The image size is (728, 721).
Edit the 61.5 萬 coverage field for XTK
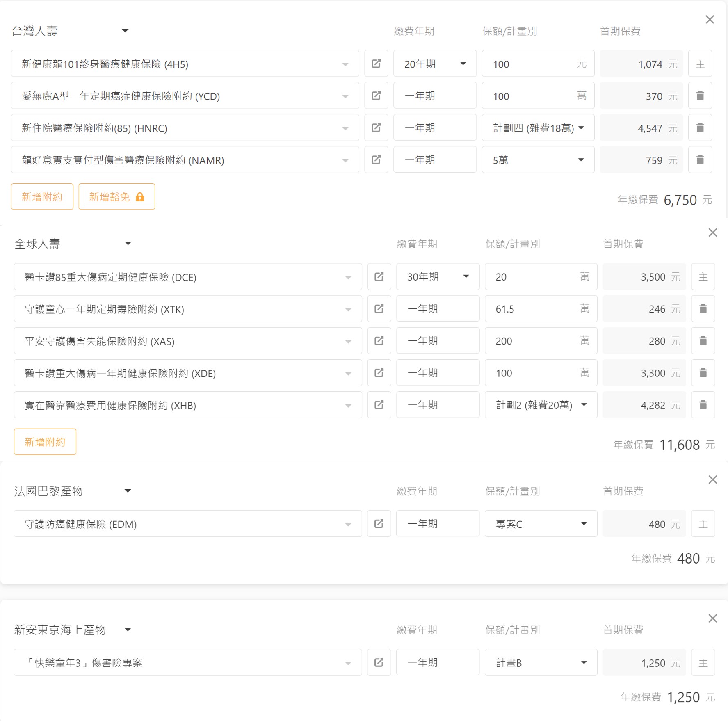[541, 308]
